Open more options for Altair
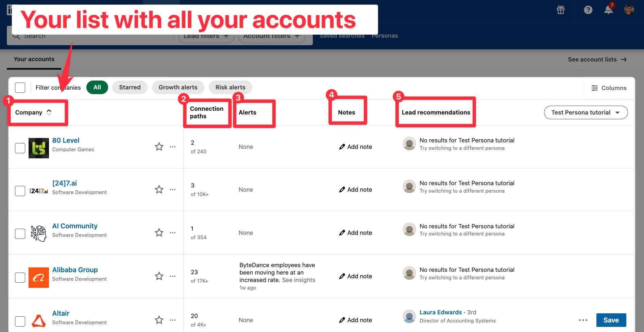The width and height of the screenshot is (644, 332). coord(173,320)
